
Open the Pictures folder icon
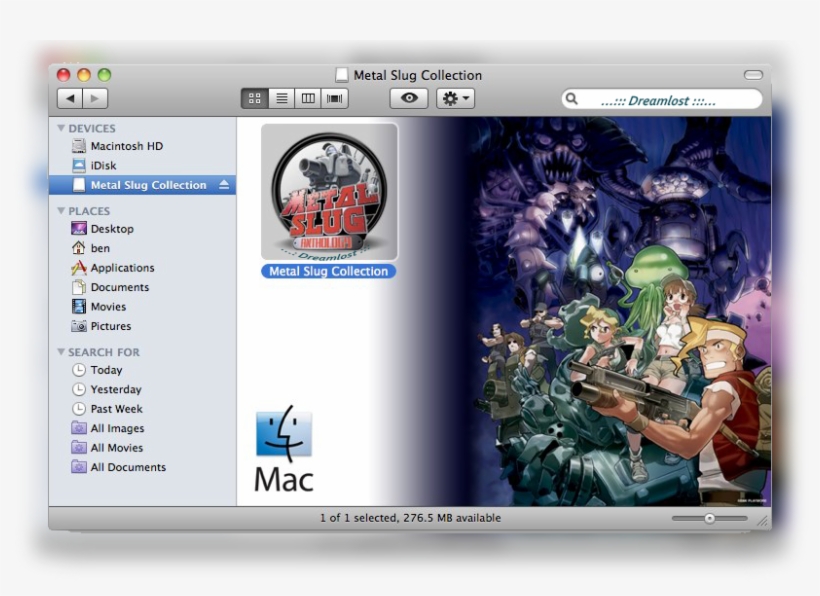pyautogui.click(x=78, y=326)
